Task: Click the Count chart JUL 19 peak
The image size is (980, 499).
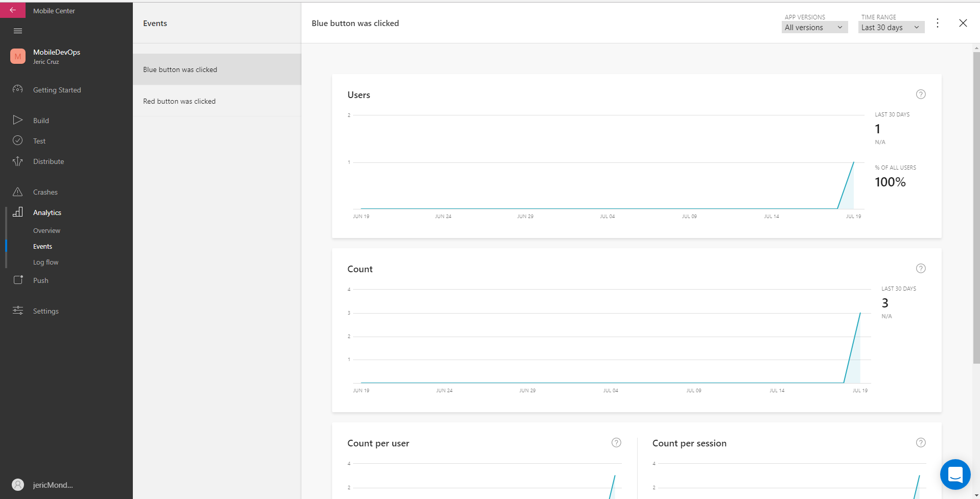Action: (x=860, y=313)
